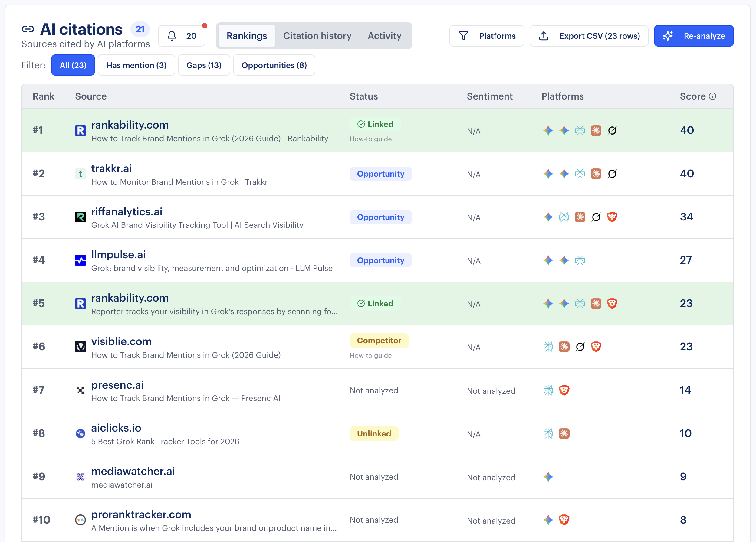Image resolution: width=756 pixels, height=542 pixels.
Task: Open the Activity tab
Action: 384,36
